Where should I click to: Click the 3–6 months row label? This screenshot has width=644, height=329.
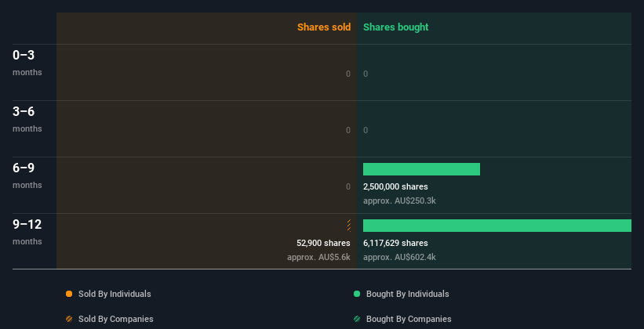(27, 119)
